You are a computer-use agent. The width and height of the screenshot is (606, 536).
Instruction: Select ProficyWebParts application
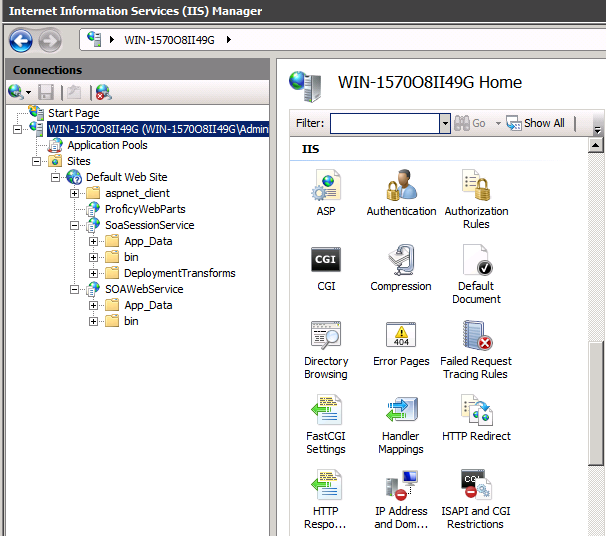click(x=145, y=209)
